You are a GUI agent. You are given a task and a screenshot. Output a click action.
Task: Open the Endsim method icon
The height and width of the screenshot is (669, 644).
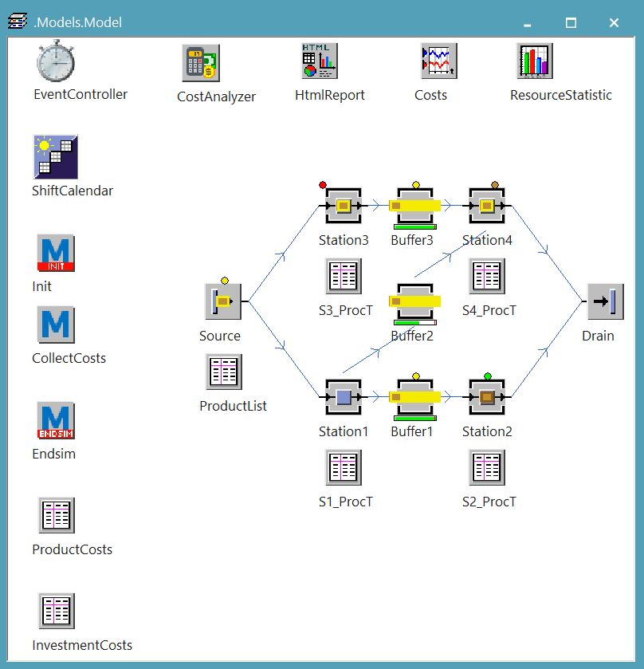(x=56, y=420)
